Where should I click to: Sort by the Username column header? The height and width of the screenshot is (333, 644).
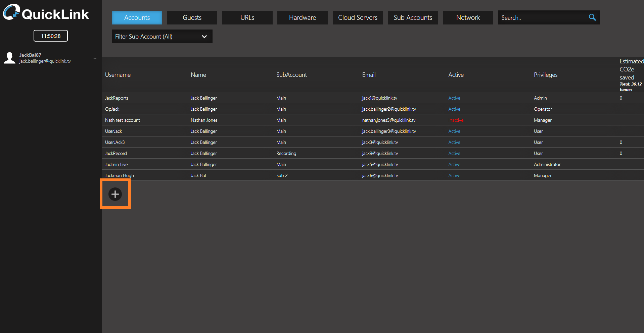(x=118, y=75)
